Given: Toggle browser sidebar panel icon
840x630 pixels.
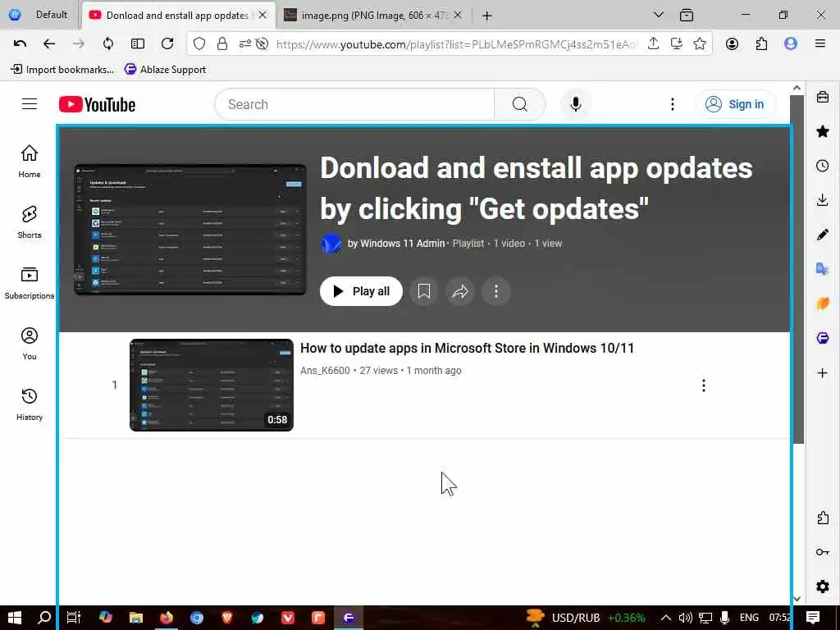Looking at the screenshot, I should pyautogui.click(x=138, y=44).
